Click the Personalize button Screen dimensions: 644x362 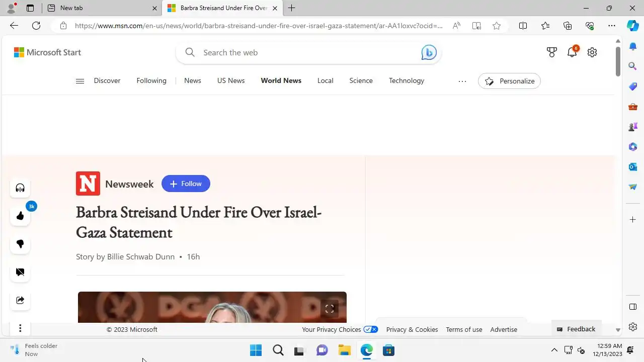509,81
